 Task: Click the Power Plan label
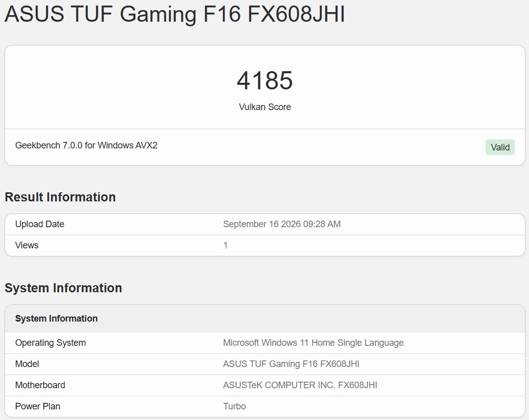coord(38,406)
